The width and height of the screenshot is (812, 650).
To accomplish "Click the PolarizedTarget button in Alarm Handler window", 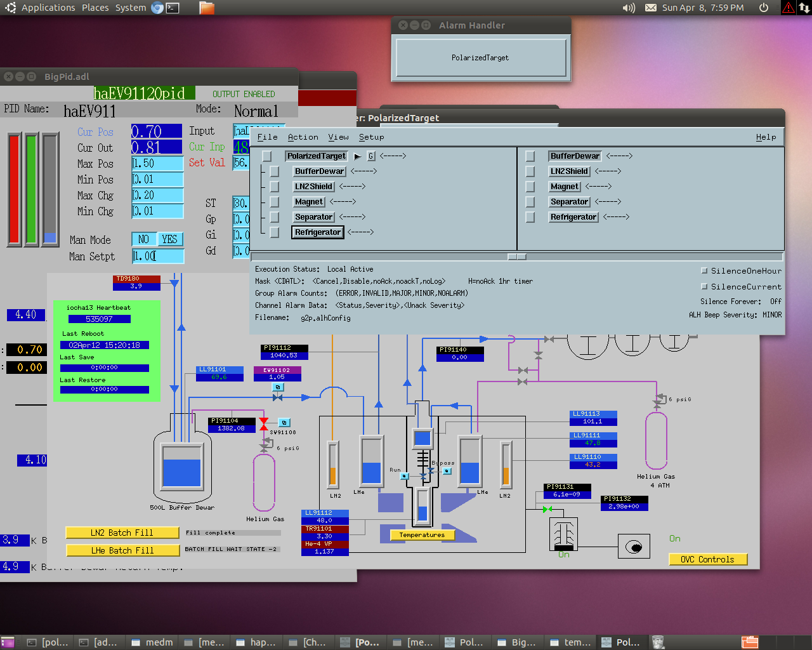I will coord(480,58).
